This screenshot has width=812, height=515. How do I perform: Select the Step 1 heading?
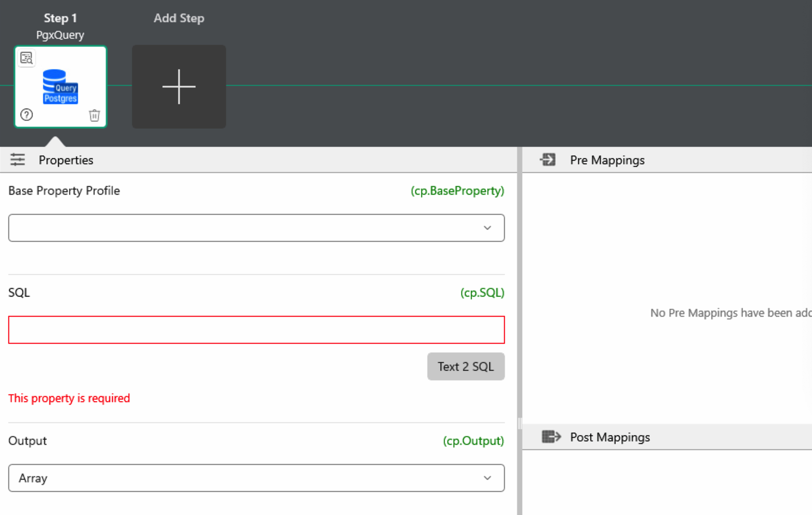pos(60,18)
